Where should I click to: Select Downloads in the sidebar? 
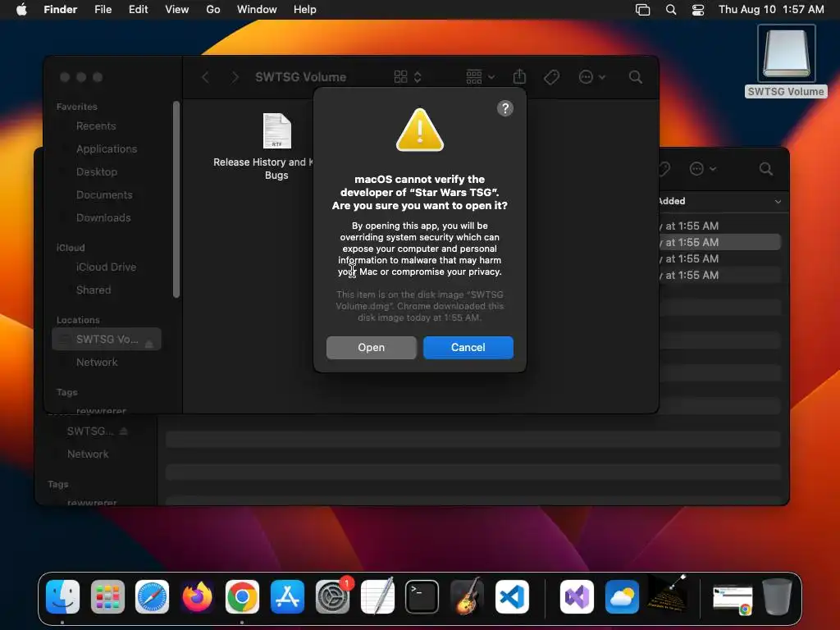103,218
